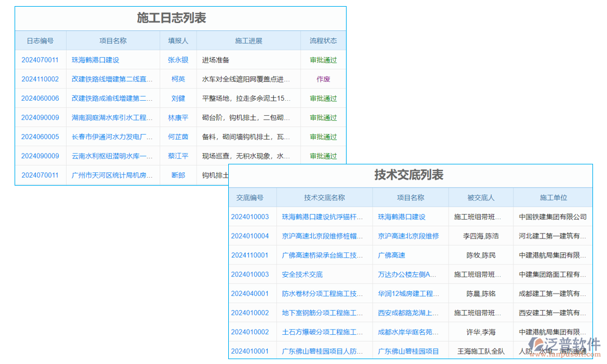
Task: Click 审批通过 on the 湖南洞庭湖水库 row
Action: coord(323,118)
